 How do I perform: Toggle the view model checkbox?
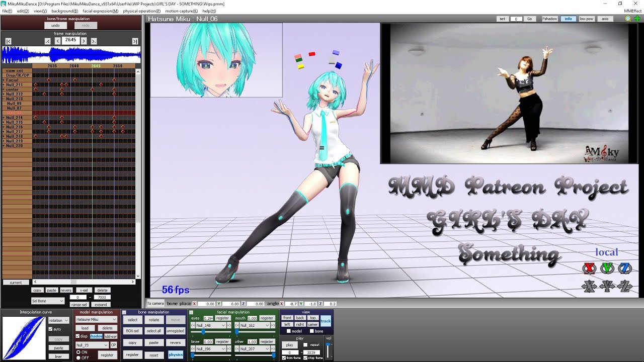288,331
